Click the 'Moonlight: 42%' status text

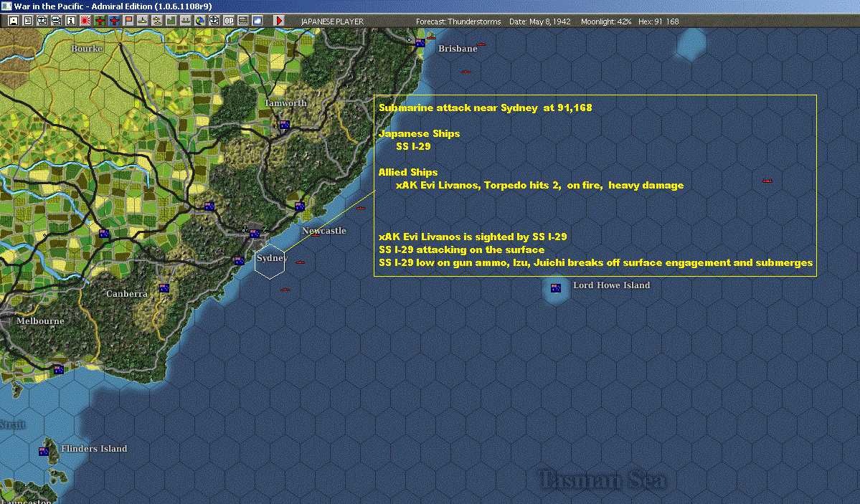click(606, 22)
